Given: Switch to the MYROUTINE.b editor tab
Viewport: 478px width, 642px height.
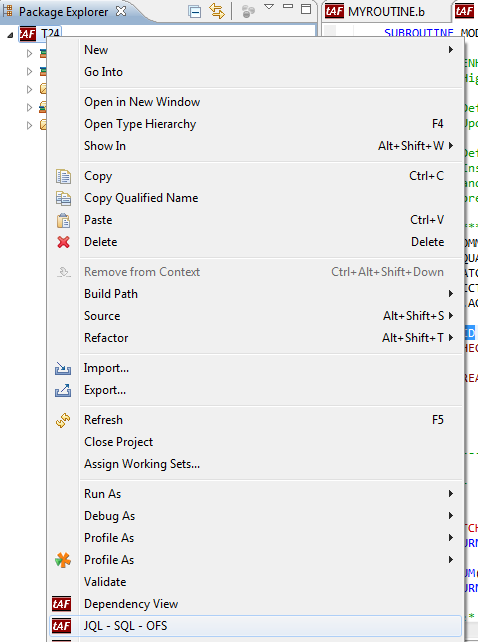Looking at the screenshot, I should pos(374,11).
